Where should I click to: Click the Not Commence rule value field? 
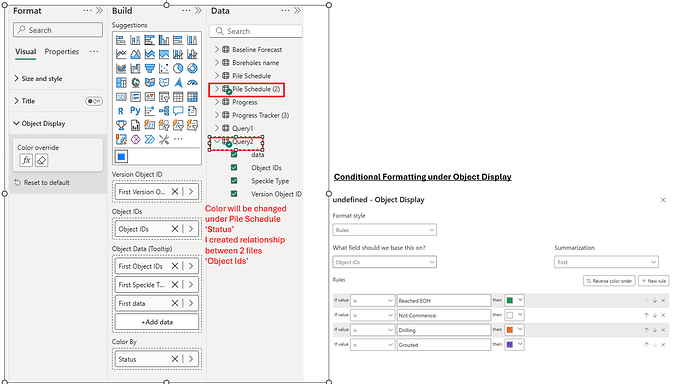[x=444, y=315]
